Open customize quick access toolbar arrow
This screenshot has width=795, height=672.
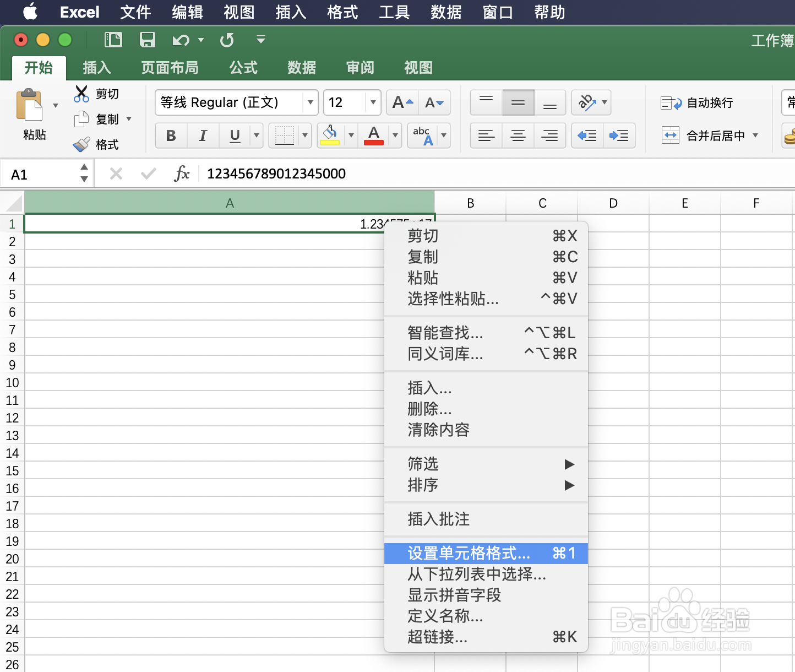tap(261, 40)
